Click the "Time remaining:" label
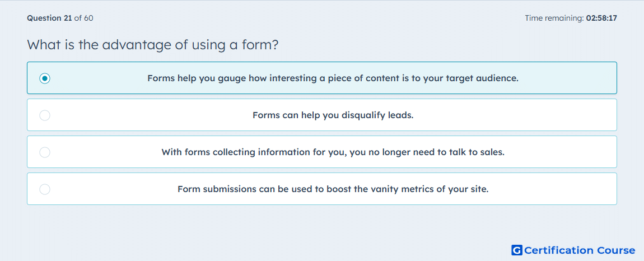The height and width of the screenshot is (261, 644). pos(554,18)
